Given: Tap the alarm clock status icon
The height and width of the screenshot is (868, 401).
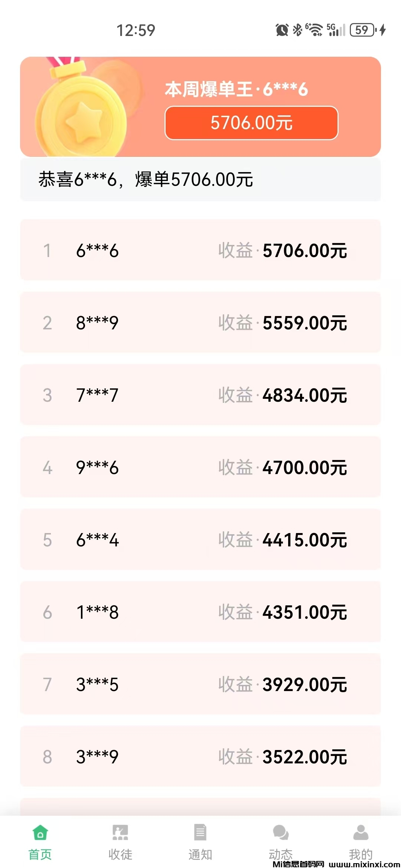Looking at the screenshot, I should (282, 30).
